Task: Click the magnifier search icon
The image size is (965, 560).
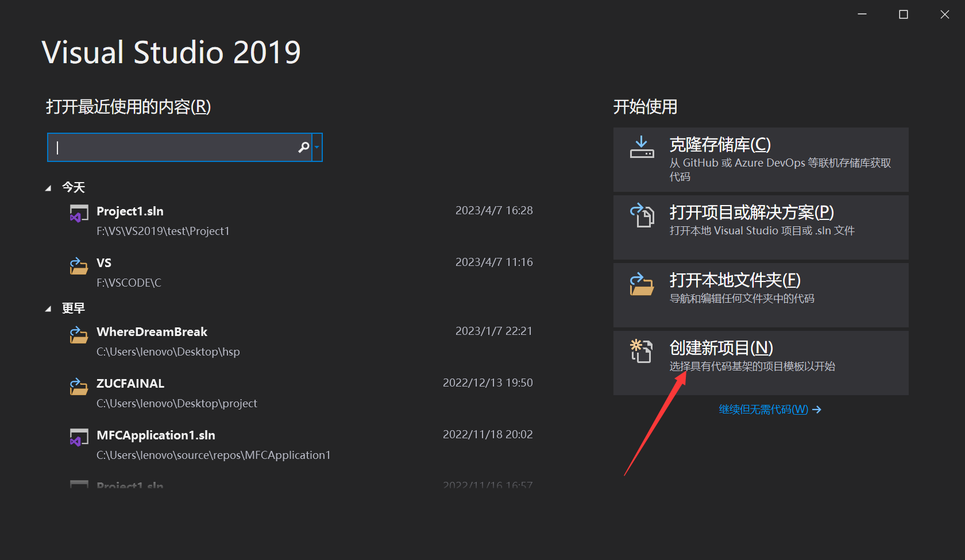Action: [304, 148]
